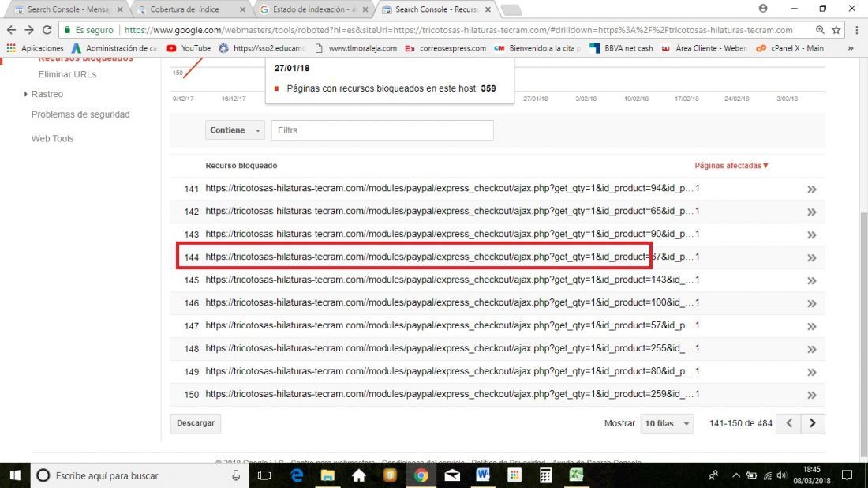The image size is (868, 488).
Task: Open File Explorer from the taskbar
Action: tap(327, 475)
